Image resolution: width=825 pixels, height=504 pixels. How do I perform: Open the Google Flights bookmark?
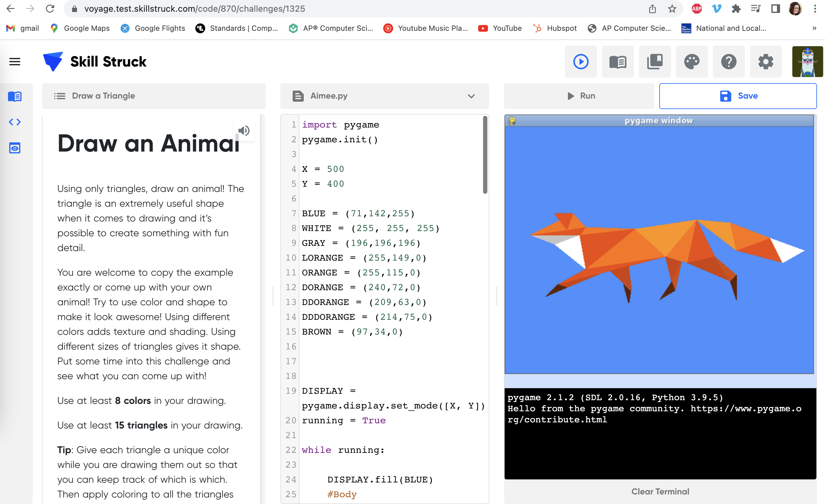point(153,28)
